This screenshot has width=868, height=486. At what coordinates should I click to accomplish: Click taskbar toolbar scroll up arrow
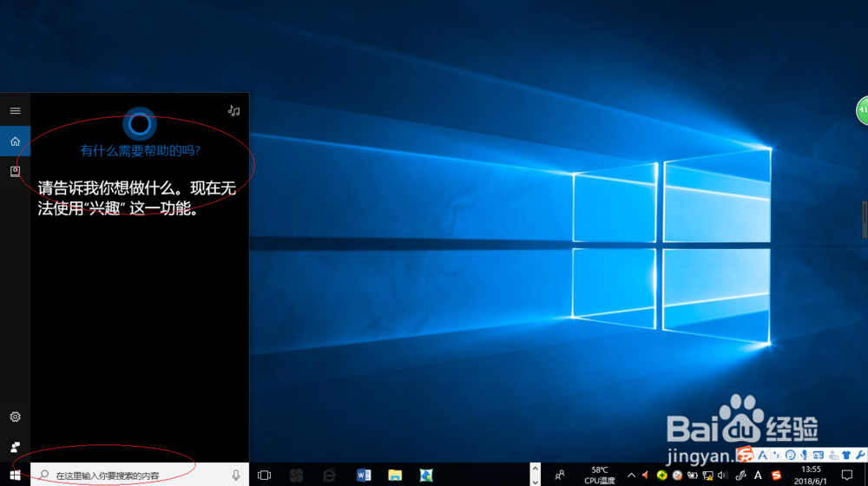(x=535, y=469)
